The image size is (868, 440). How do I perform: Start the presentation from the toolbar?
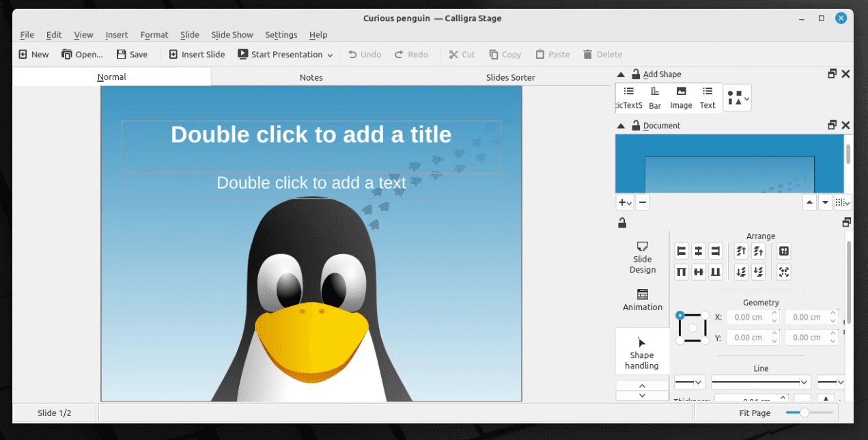pyautogui.click(x=280, y=55)
